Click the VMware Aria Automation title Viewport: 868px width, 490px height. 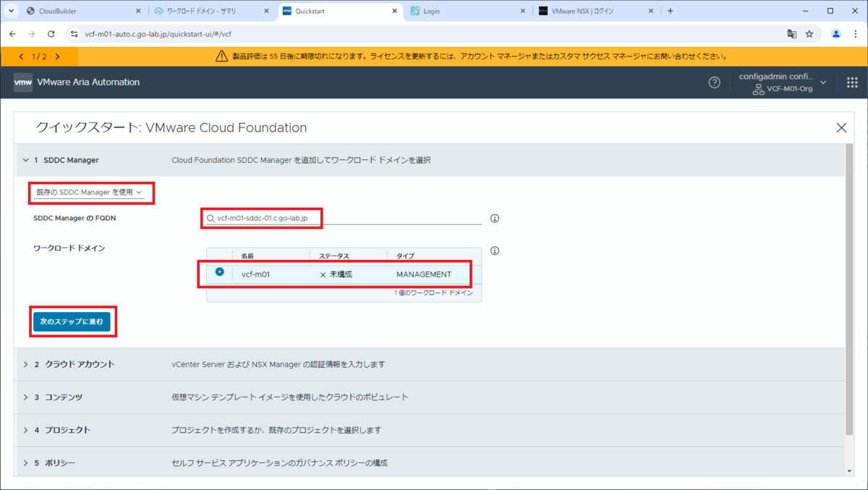pos(89,83)
